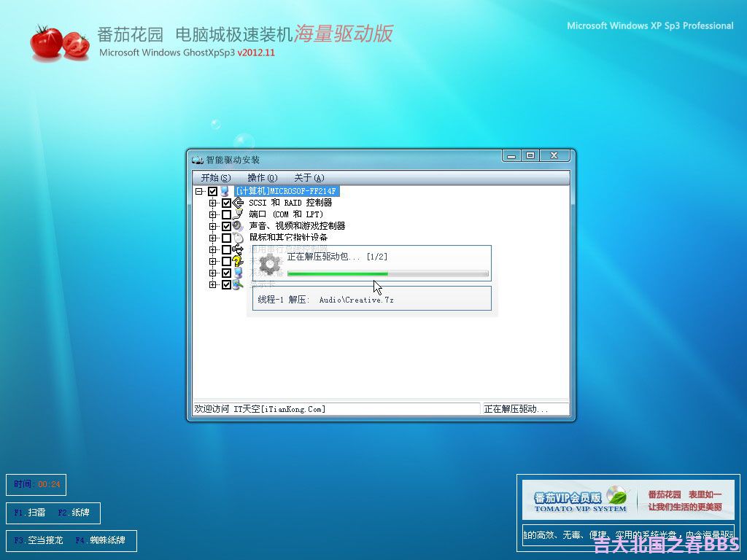The height and width of the screenshot is (560, 747).
Task: Launch F1.扫雷 minesweeper game
Action: [30, 513]
